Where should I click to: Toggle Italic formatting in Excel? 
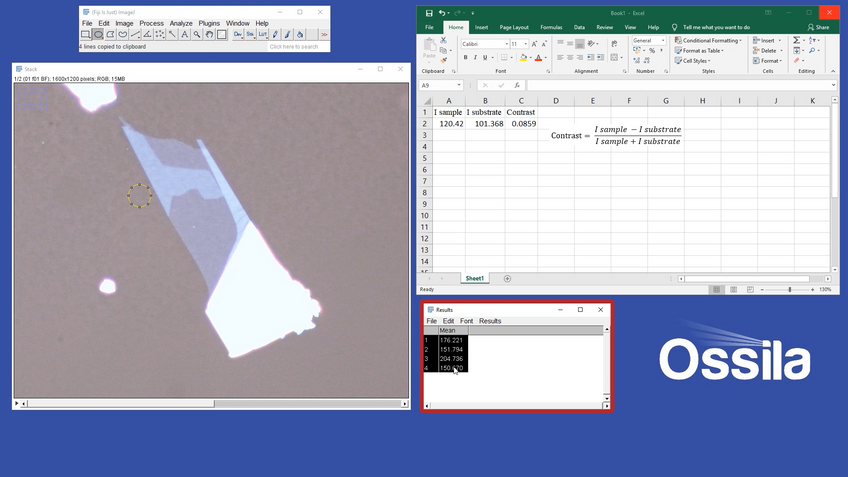[475, 57]
